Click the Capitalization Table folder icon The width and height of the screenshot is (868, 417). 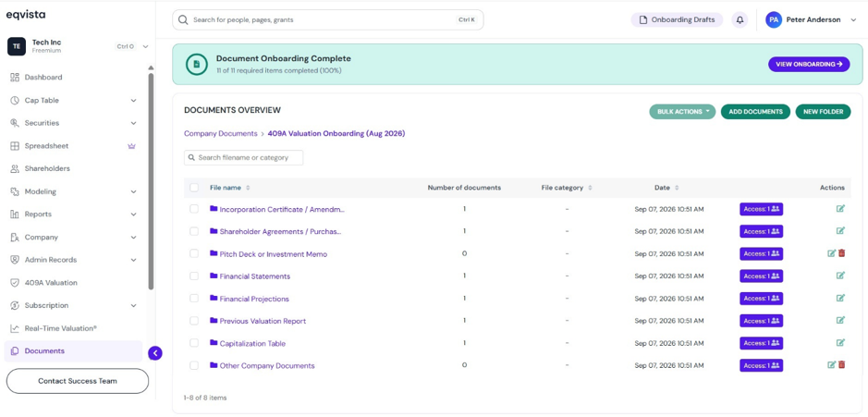click(214, 343)
